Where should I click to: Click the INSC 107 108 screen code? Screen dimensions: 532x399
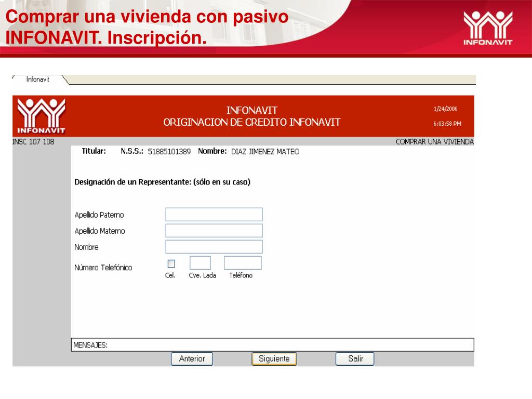[33, 142]
